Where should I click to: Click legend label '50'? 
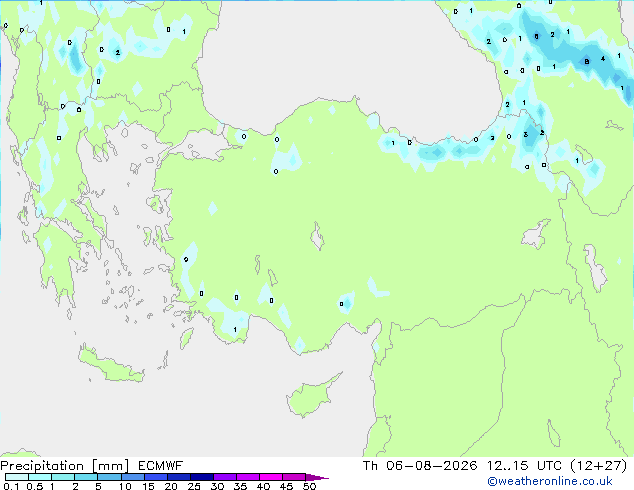click(x=309, y=486)
